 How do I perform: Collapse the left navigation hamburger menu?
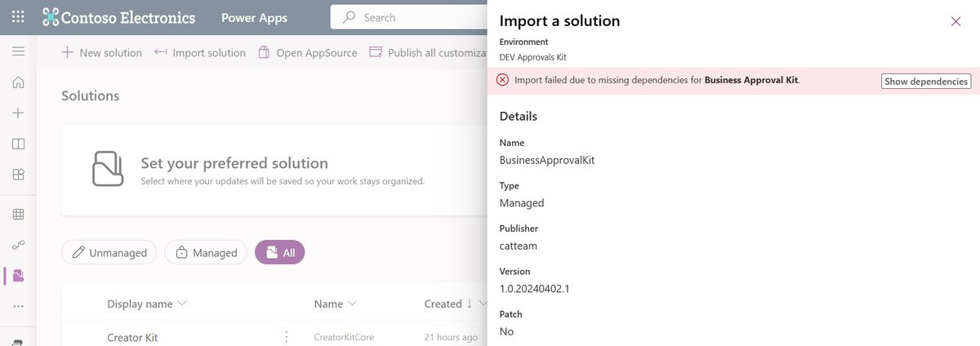tap(18, 51)
